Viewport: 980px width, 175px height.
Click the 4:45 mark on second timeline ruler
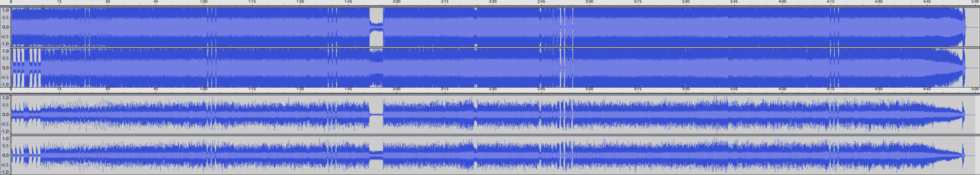pyautogui.click(x=927, y=89)
